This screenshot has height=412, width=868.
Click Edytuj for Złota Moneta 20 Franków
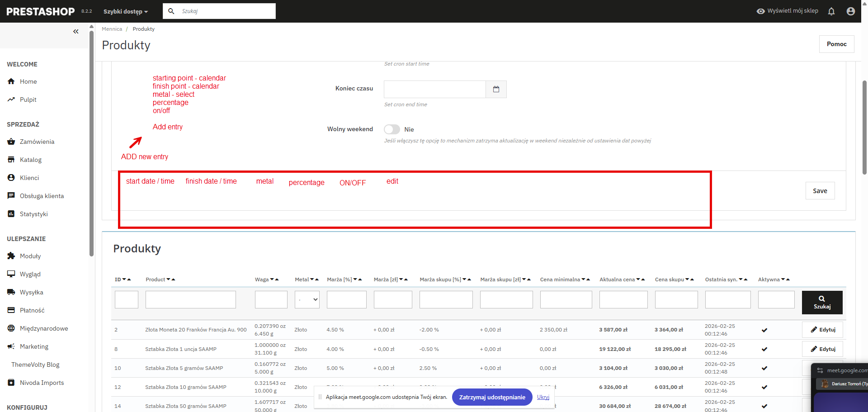click(x=822, y=330)
